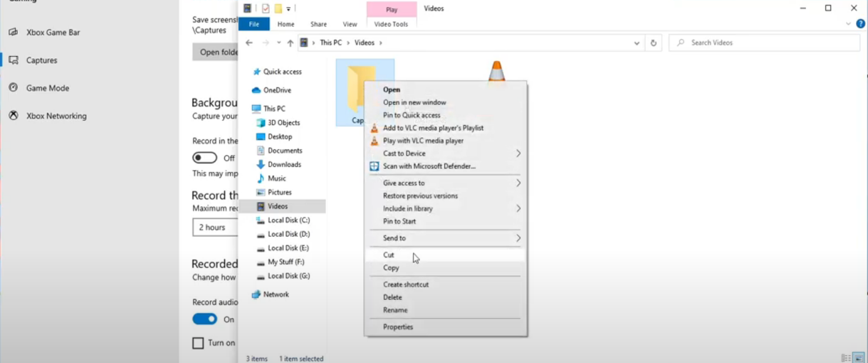Open the address bar history dropdown
The image size is (868, 363).
637,43
